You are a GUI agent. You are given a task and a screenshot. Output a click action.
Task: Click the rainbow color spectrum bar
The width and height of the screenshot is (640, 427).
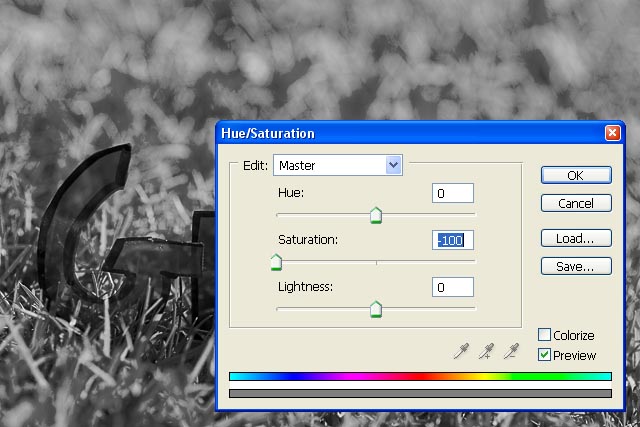tap(420, 376)
